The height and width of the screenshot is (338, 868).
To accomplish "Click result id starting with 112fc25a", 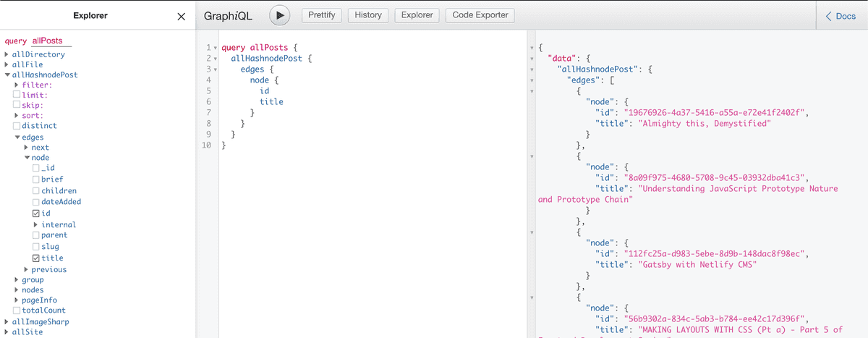I will (714, 253).
